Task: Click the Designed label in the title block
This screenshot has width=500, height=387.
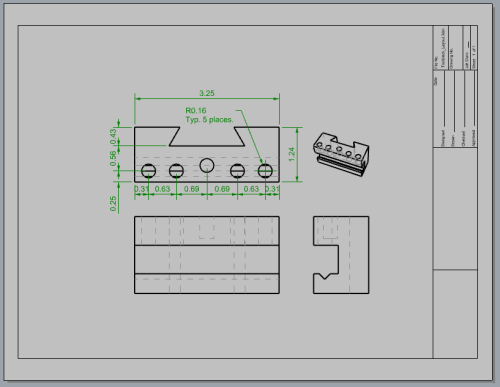Action: click(443, 138)
